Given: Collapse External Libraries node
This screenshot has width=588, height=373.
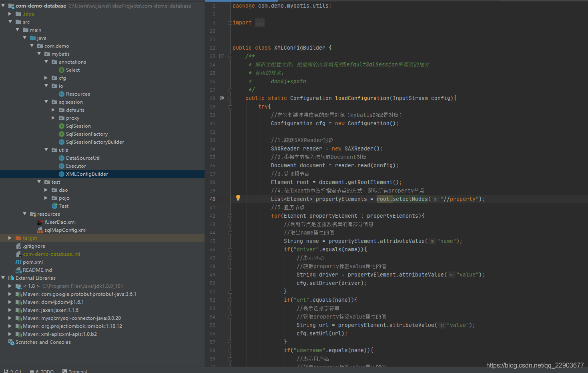Looking at the screenshot, I should [3, 278].
